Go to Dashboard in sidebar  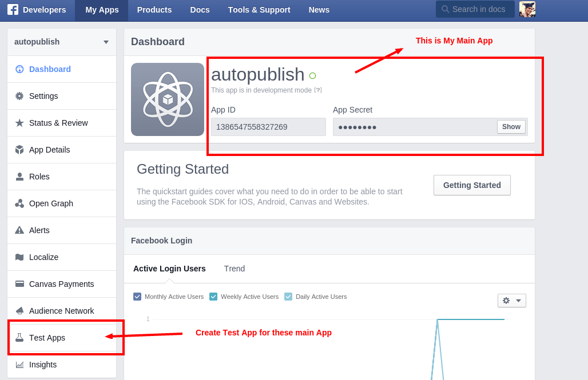click(62, 69)
